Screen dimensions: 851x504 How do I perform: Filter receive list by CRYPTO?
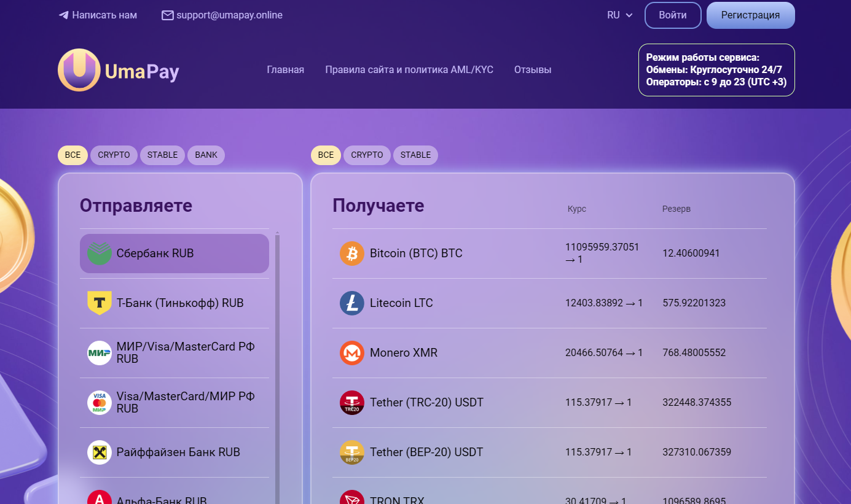(x=367, y=155)
